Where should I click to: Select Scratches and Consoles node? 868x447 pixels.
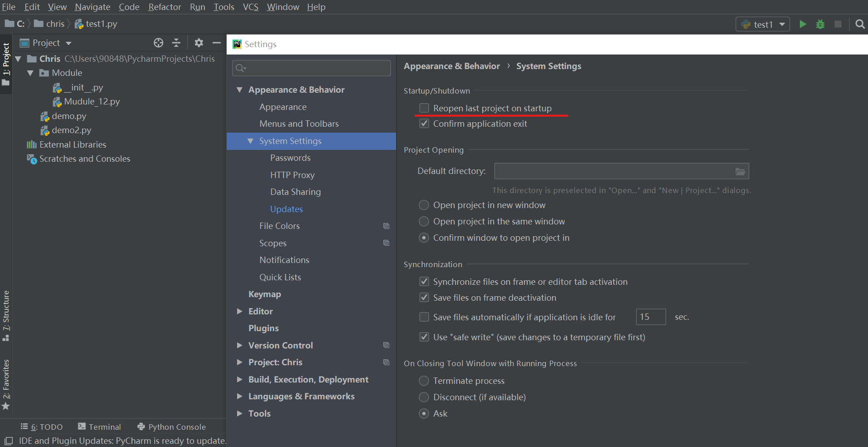click(79, 159)
